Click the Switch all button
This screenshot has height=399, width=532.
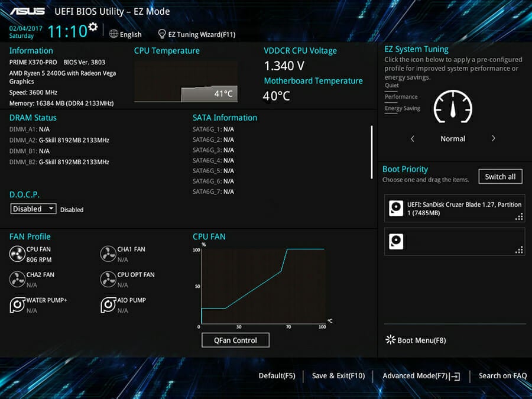point(501,177)
